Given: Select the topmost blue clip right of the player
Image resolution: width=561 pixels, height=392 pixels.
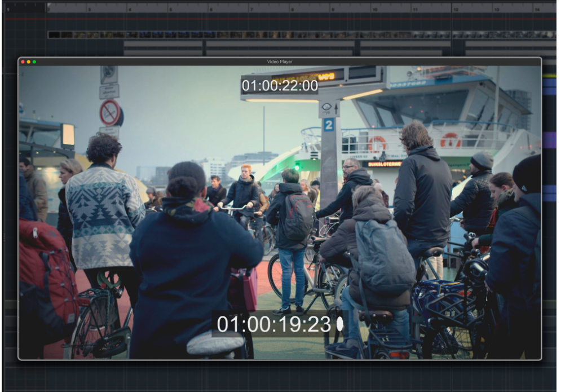Looking at the screenshot, I should [x=549, y=83].
